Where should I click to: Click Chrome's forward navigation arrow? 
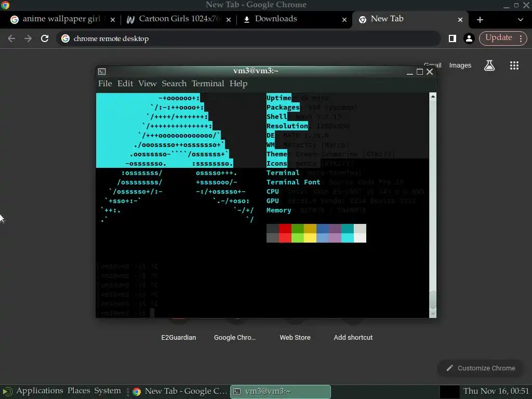point(28,38)
